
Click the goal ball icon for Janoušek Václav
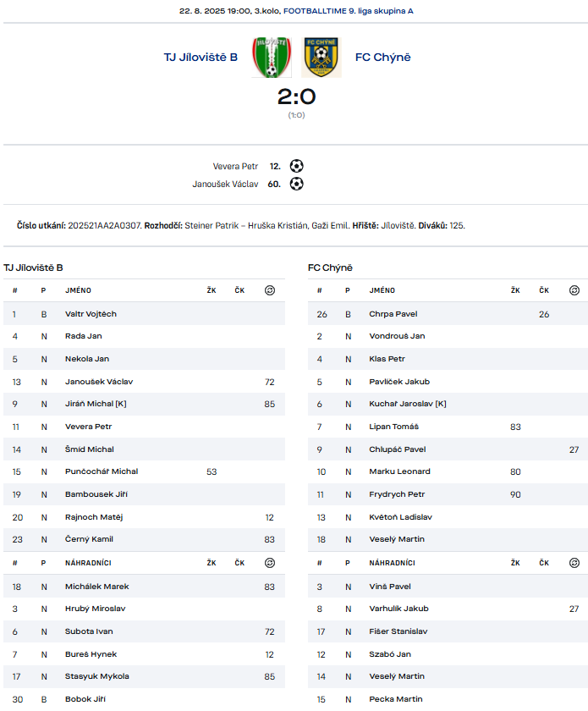click(x=296, y=184)
